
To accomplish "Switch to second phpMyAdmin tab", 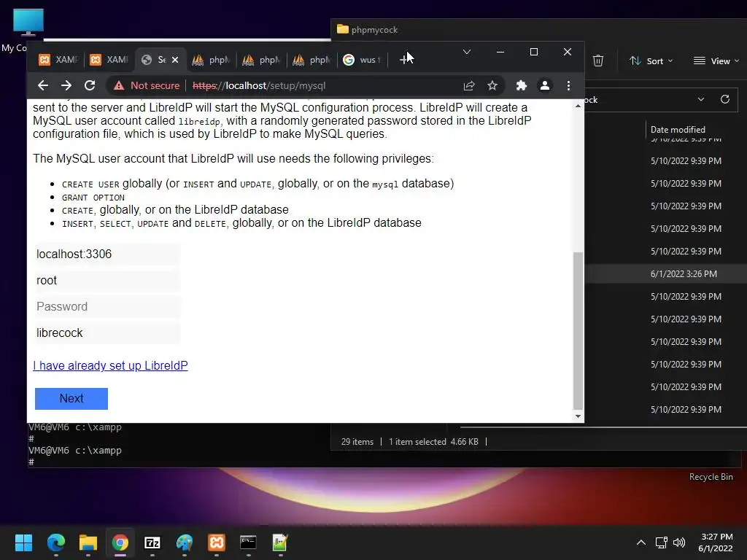I will [261, 60].
